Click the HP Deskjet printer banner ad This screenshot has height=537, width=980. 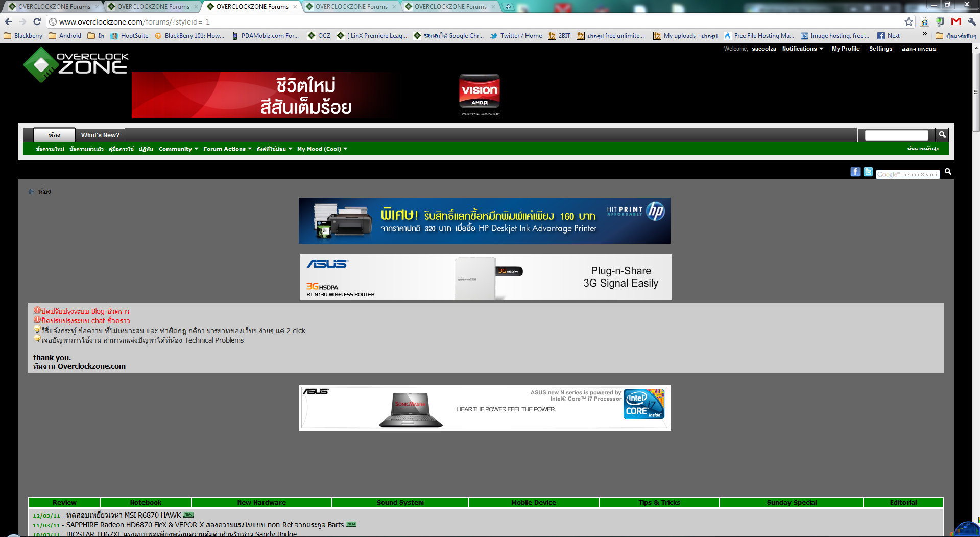point(485,221)
